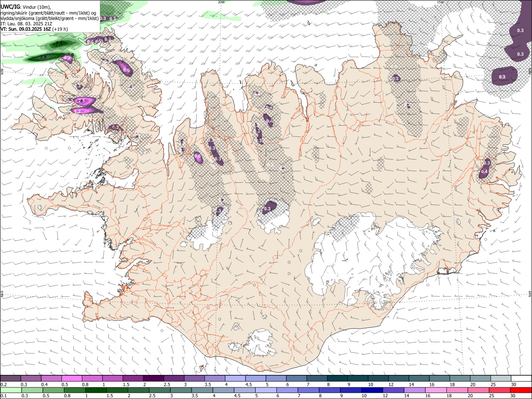Click the map title 'UWC/IG: Vindur (10m)'
Screen dimensions: 532x399
[x=25, y=7]
